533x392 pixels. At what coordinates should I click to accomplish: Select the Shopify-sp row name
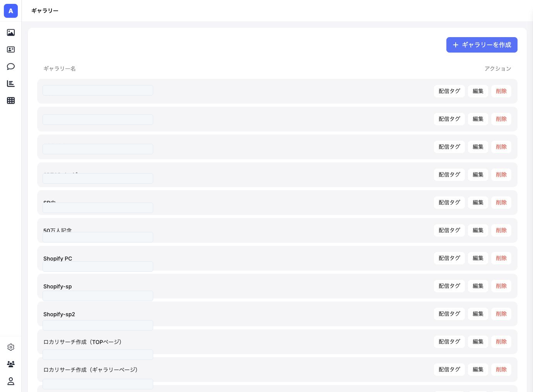[58, 286]
